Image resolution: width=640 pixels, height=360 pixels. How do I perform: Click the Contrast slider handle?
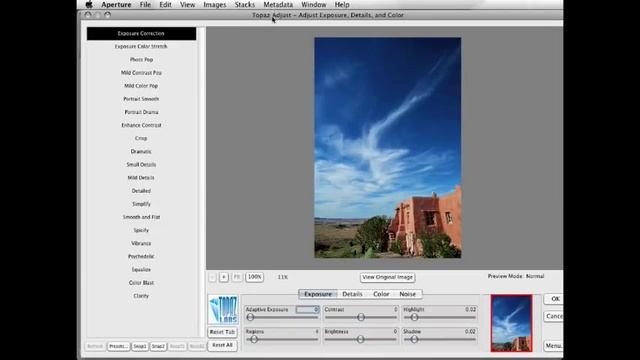point(361,317)
